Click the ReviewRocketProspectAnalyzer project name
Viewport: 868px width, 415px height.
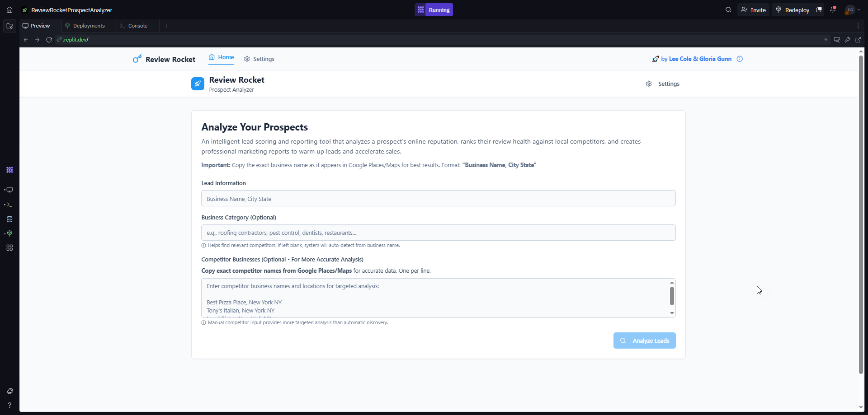tap(71, 10)
